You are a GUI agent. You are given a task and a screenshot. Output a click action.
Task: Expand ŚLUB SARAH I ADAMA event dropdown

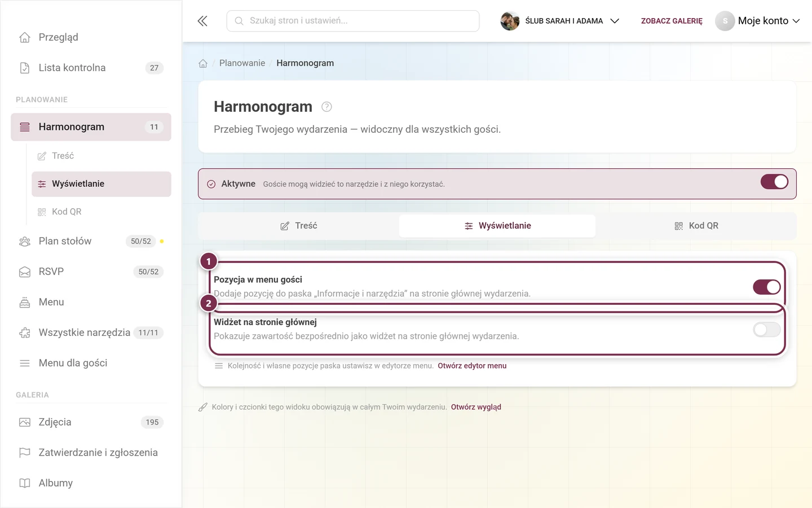click(560, 21)
